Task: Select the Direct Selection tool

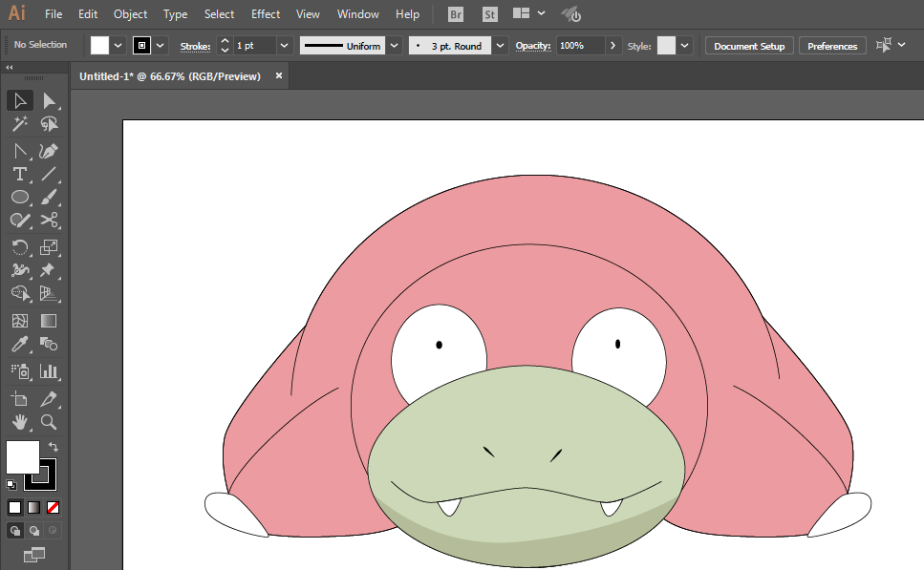Action: [49, 101]
